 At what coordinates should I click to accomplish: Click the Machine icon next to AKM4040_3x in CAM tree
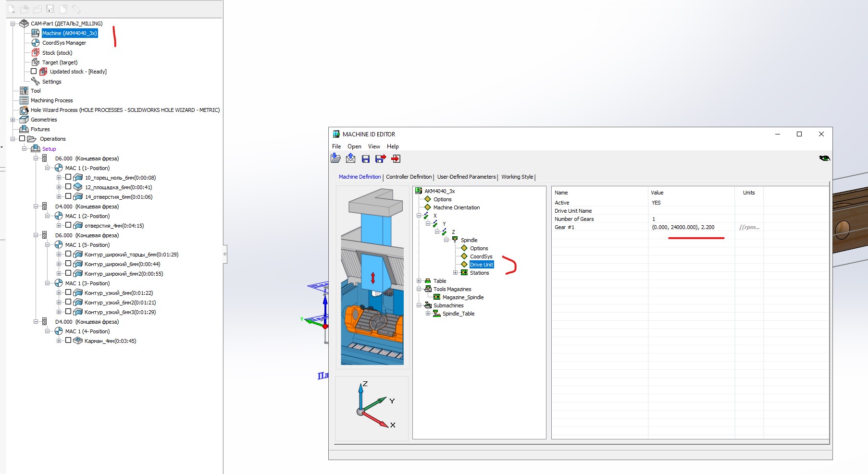pos(36,33)
